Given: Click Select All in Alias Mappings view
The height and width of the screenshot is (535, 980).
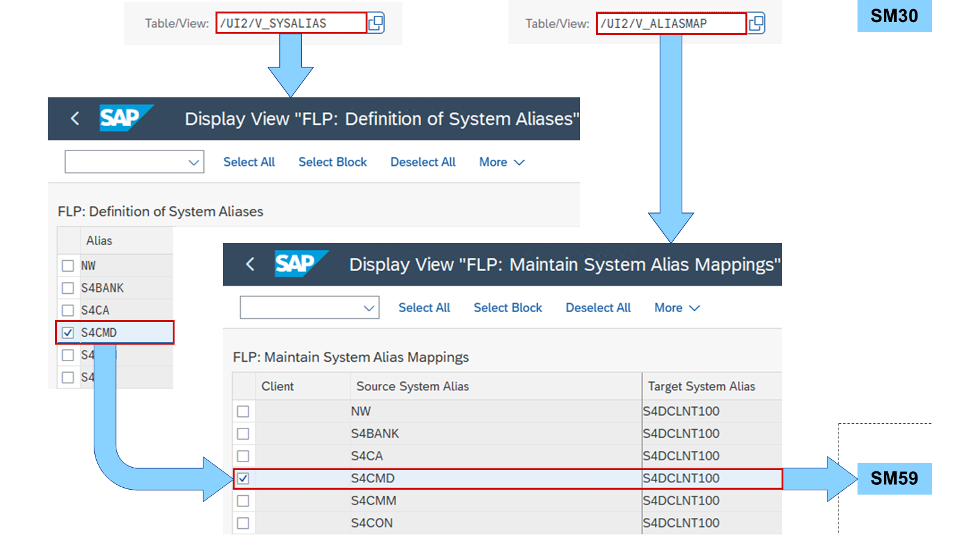Looking at the screenshot, I should [424, 308].
